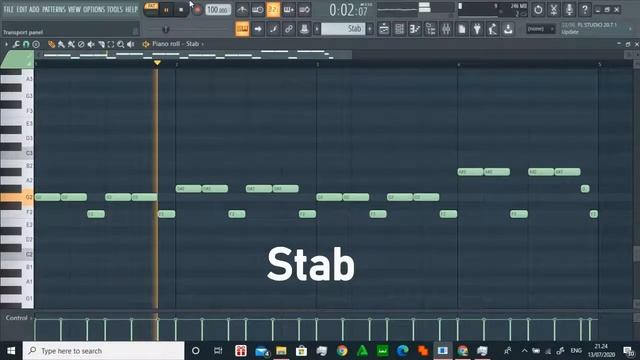Open the magnet snap menu
This screenshot has height=360, width=640.
(26, 44)
